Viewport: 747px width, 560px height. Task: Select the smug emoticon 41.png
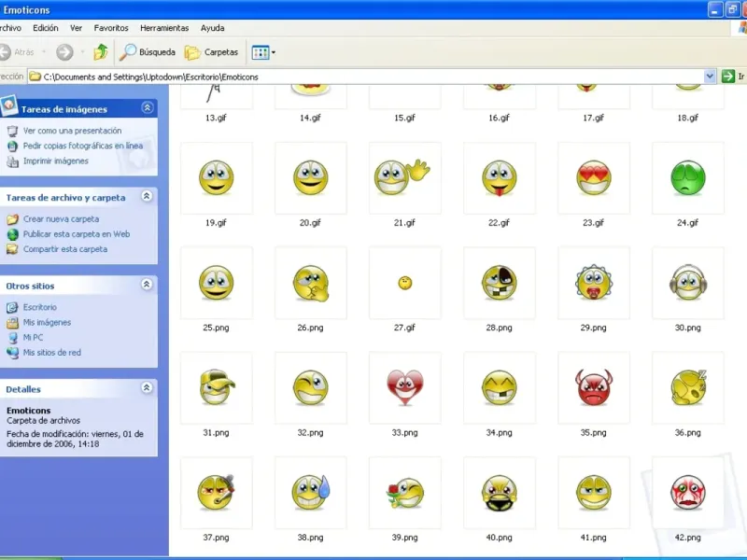point(594,493)
